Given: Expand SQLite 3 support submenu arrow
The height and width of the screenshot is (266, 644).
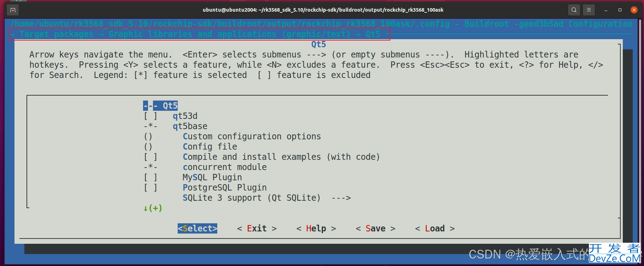Looking at the screenshot, I should click(x=341, y=198).
